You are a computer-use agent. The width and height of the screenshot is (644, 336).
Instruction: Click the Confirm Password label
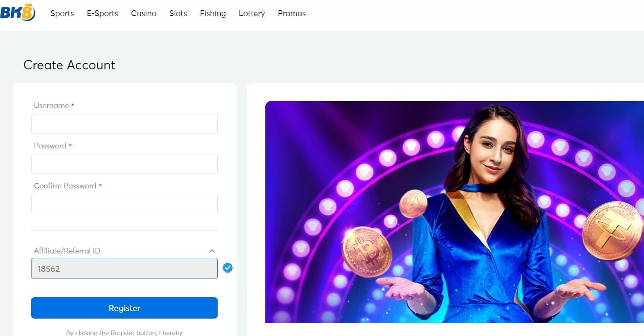point(65,186)
